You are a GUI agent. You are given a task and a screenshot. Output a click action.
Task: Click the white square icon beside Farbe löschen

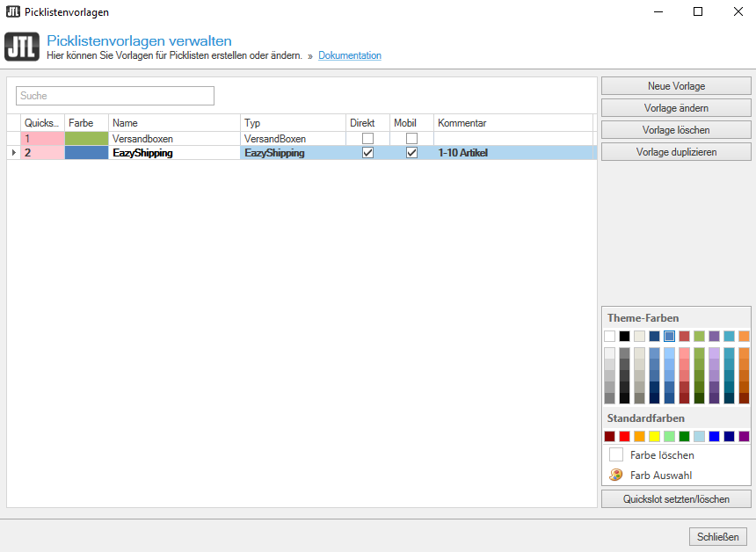click(614, 454)
